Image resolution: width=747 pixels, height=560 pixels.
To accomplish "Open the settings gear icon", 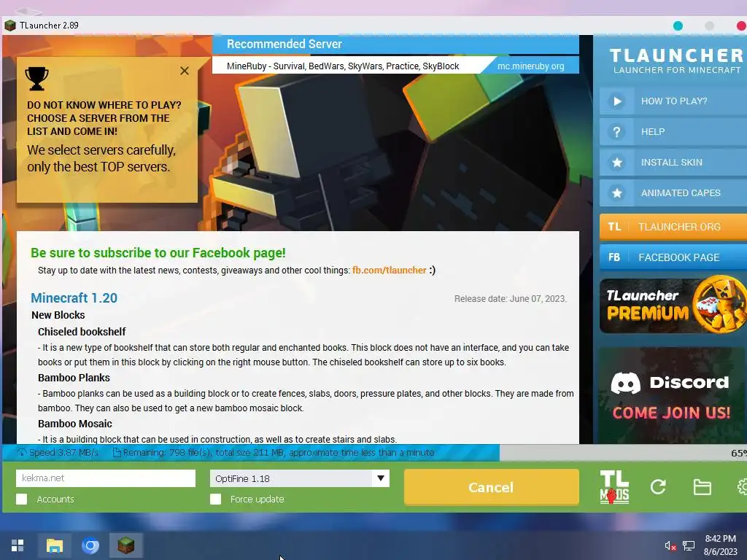I will 742,486.
